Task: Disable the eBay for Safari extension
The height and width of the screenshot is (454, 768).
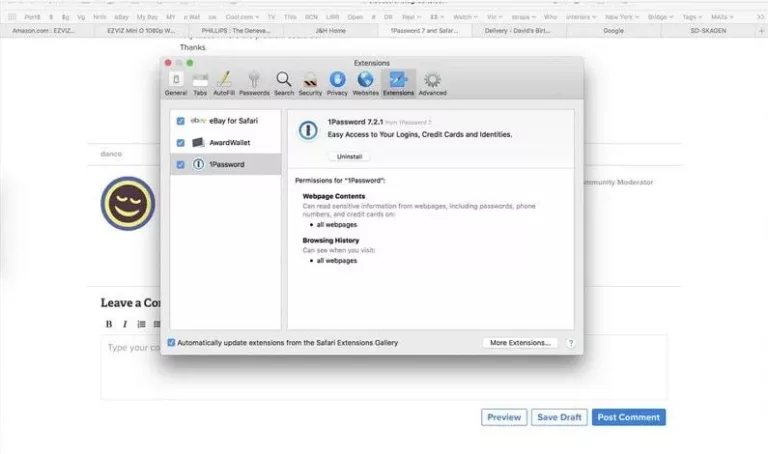Action: click(180, 121)
